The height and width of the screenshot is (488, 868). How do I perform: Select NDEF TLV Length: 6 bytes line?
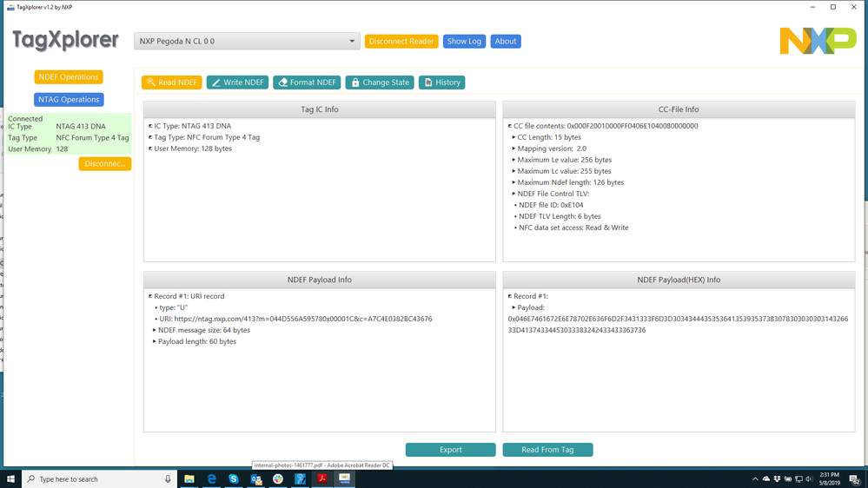[560, 216]
